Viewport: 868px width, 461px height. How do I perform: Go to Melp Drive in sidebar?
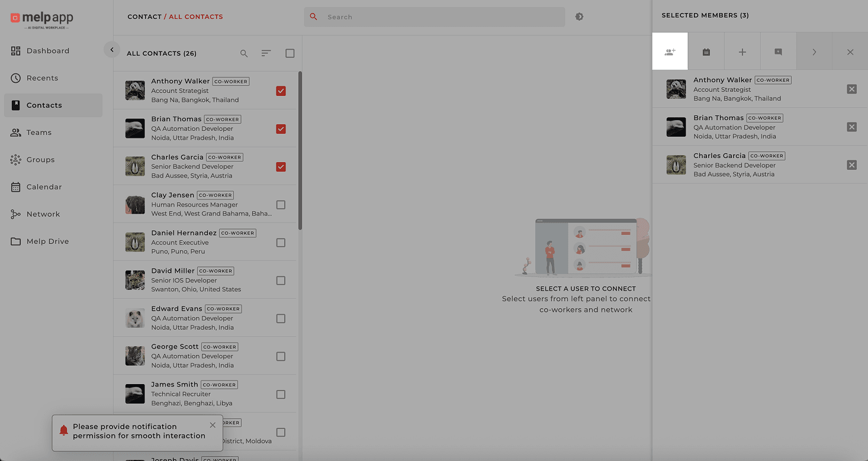pyautogui.click(x=47, y=241)
